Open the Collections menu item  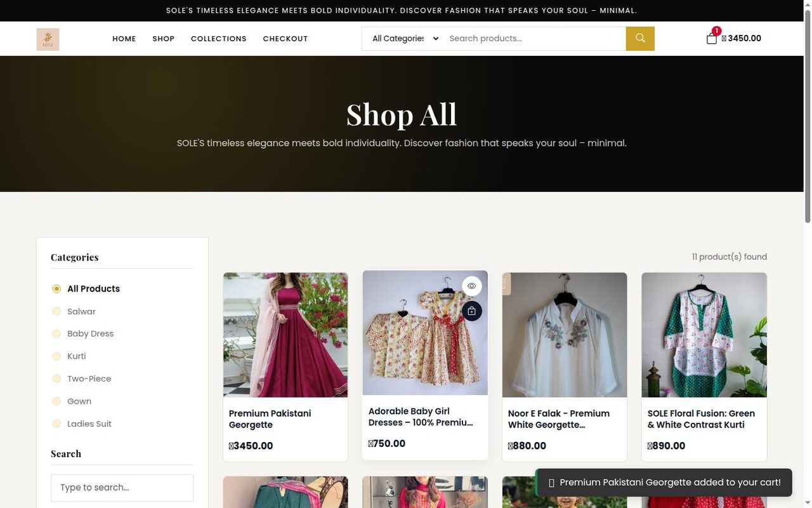tap(219, 39)
